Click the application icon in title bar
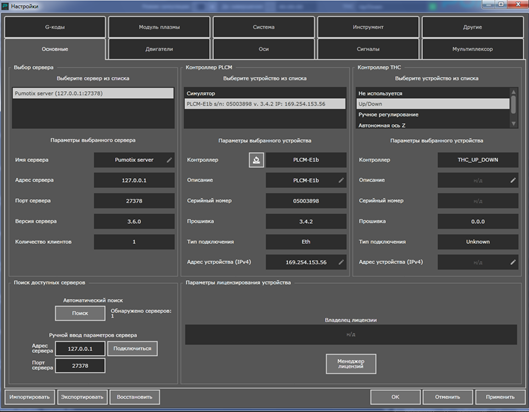 coord(5,6)
